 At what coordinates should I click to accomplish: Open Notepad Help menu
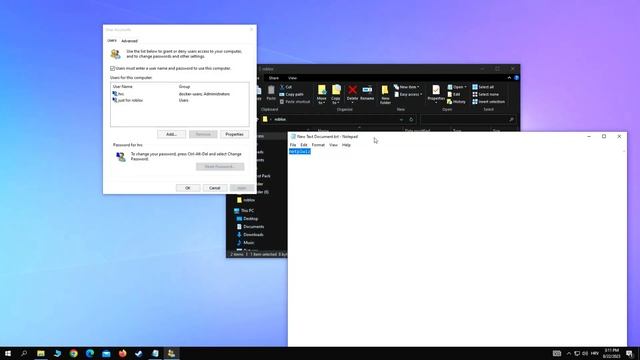tap(346, 145)
